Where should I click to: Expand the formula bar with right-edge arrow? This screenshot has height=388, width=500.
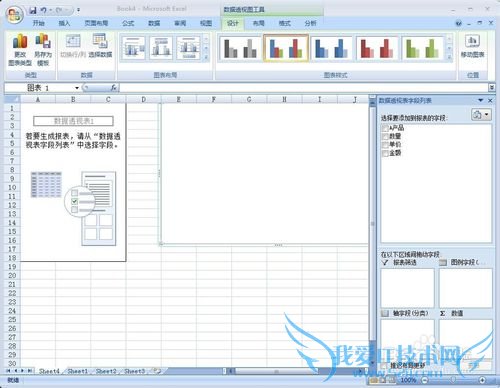pos(492,88)
